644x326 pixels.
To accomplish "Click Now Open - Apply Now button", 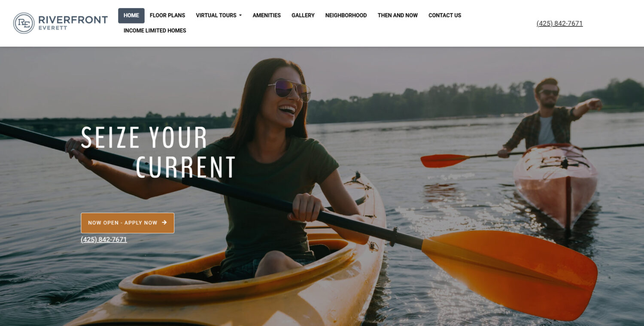I will pyautogui.click(x=128, y=223).
